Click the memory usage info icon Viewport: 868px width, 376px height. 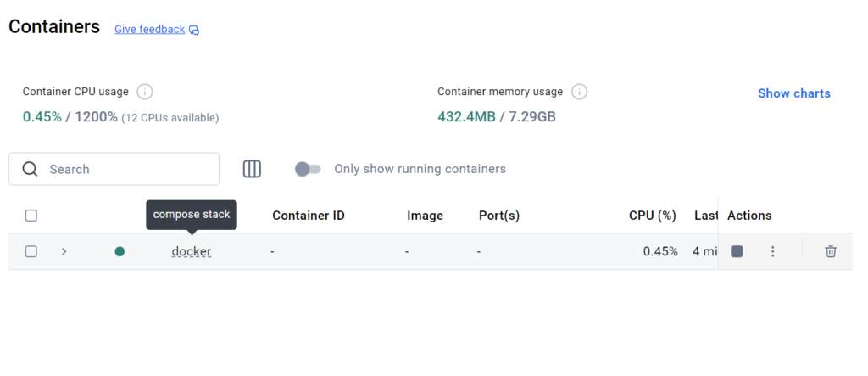pyautogui.click(x=579, y=92)
